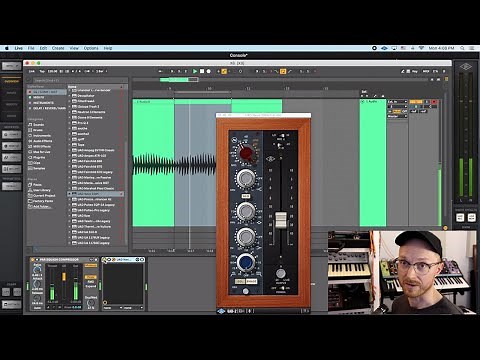
Task: Toggle the EQL button on Neve plug-in
Action: click(x=240, y=281)
